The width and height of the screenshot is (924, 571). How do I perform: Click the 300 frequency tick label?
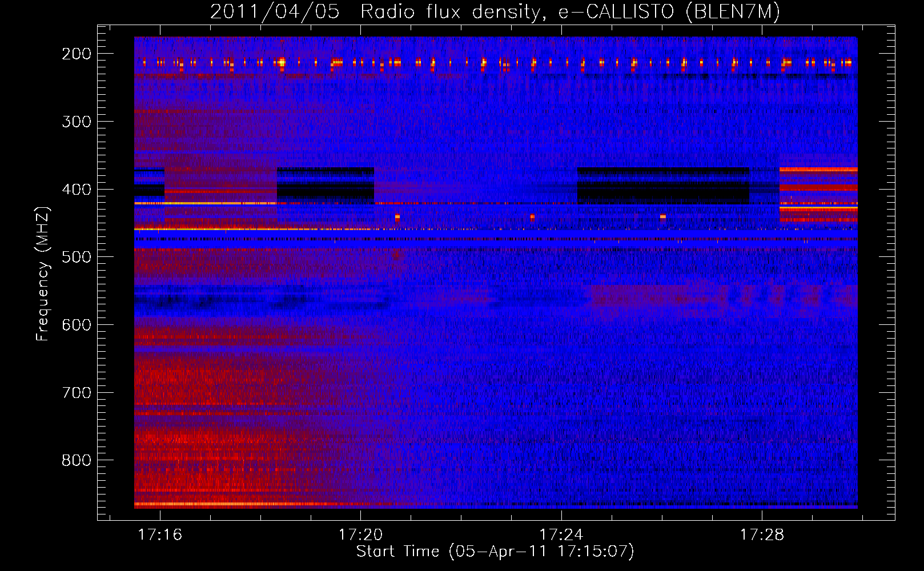coord(77,122)
